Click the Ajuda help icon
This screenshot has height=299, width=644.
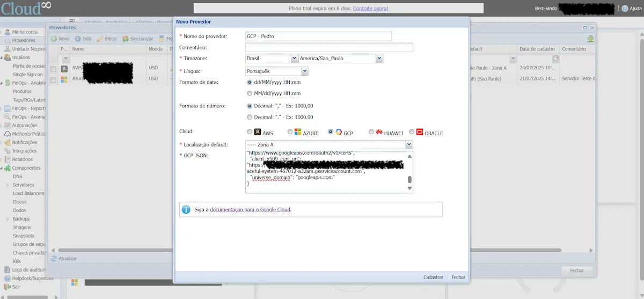pyautogui.click(x=625, y=9)
